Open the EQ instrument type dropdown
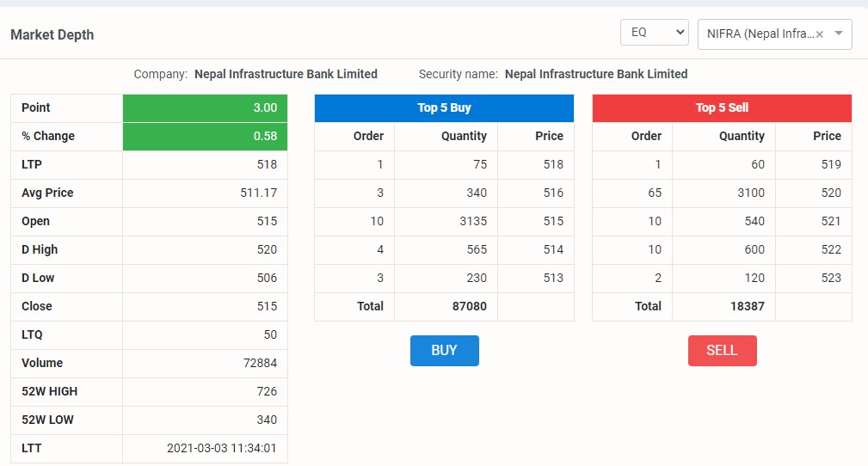The width and height of the screenshot is (868, 466). click(x=655, y=32)
